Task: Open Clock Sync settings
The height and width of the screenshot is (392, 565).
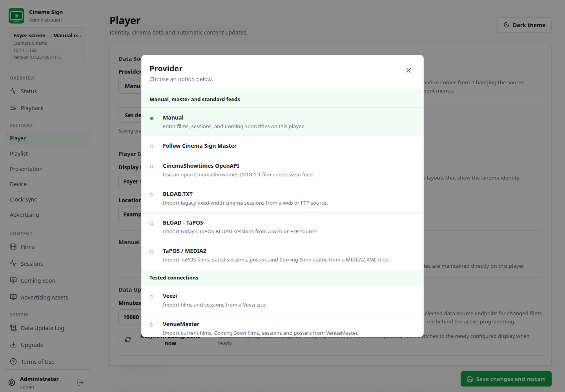Action: coord(48,200)
